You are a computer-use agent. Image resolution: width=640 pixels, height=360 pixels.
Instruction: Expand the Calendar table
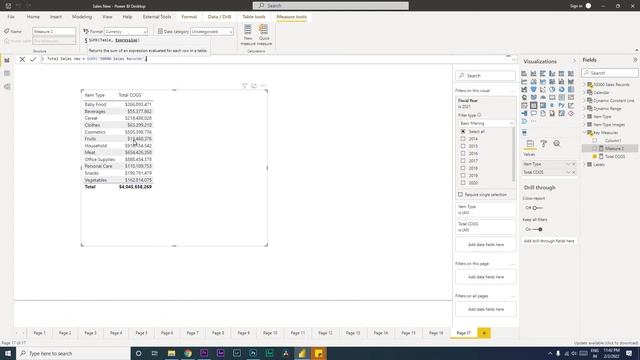point(584,93)
